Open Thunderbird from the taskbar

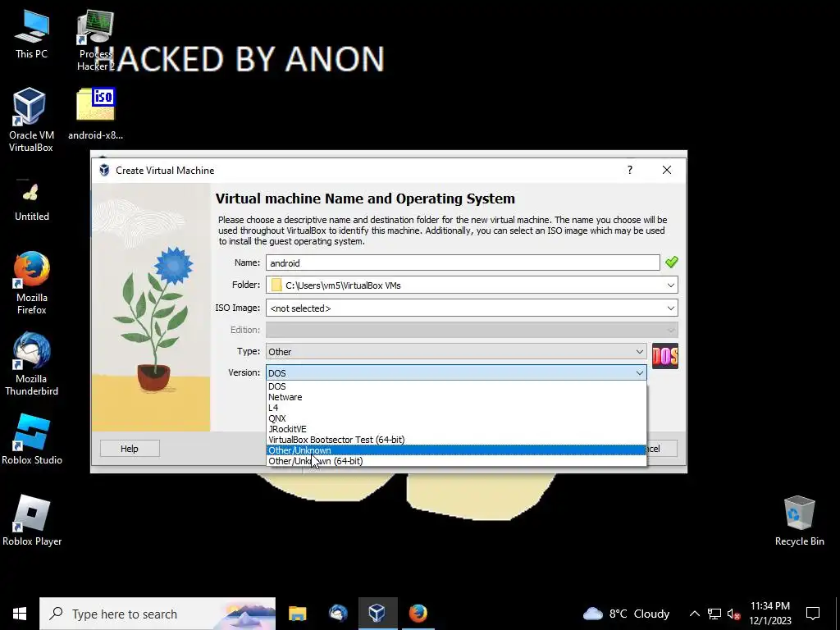click(337, 614)
